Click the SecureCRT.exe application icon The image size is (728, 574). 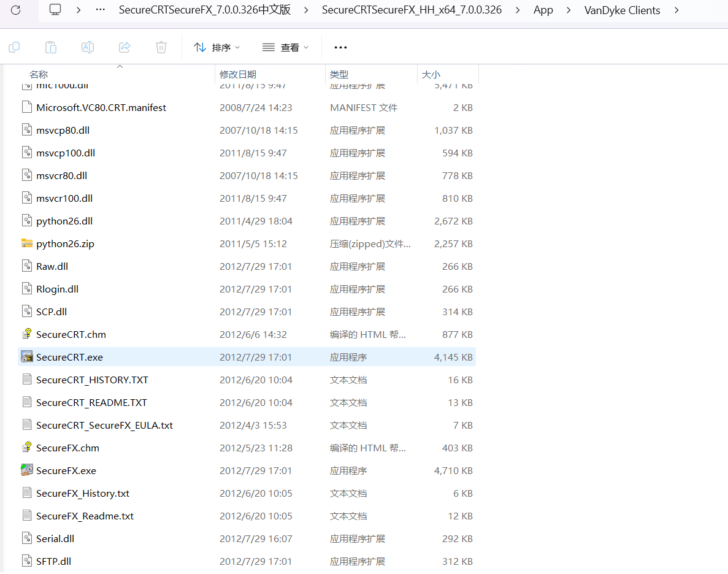[27, 356]
